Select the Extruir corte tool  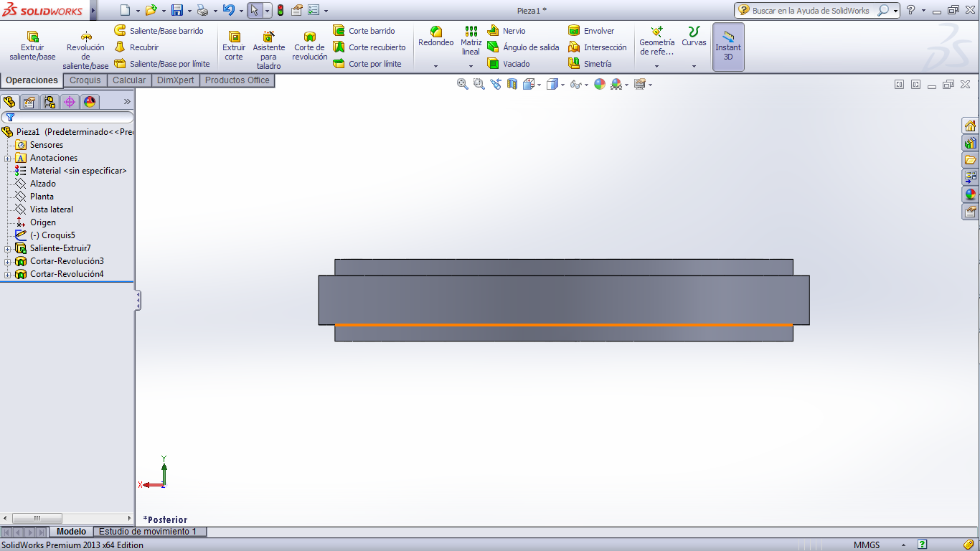tap(234, 46)
